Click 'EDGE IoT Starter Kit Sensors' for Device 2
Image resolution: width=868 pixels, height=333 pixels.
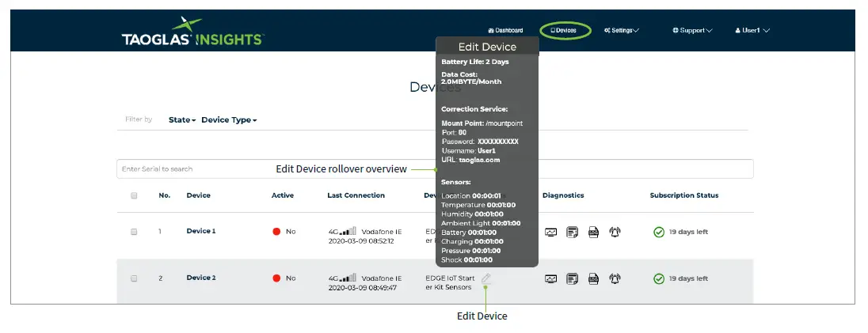(449, 282)
